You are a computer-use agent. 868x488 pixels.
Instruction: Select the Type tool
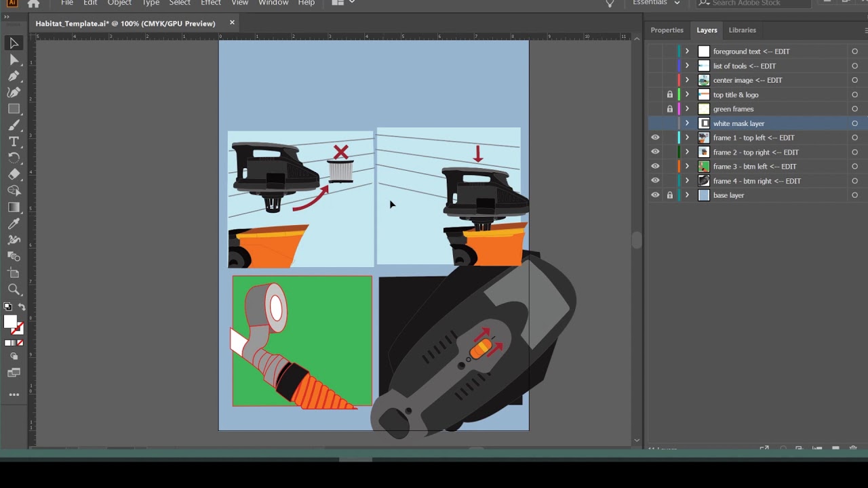pyautogui.click(x=14, y=142)
